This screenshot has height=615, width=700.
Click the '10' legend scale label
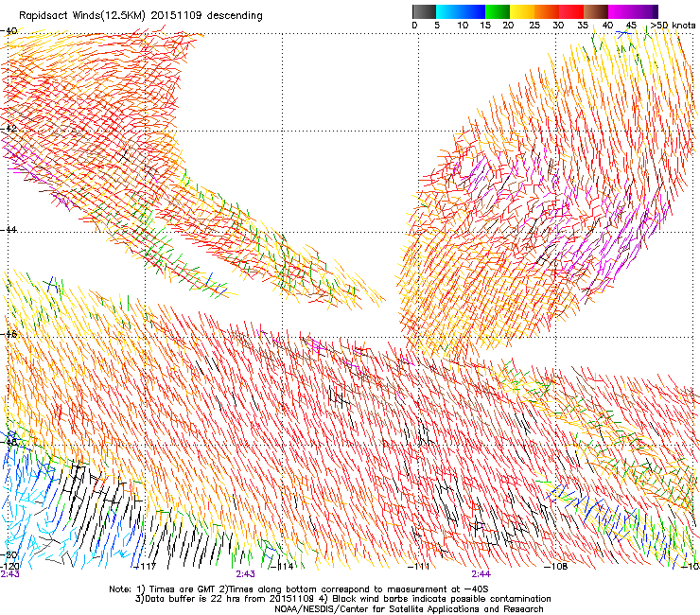(463, 26)
